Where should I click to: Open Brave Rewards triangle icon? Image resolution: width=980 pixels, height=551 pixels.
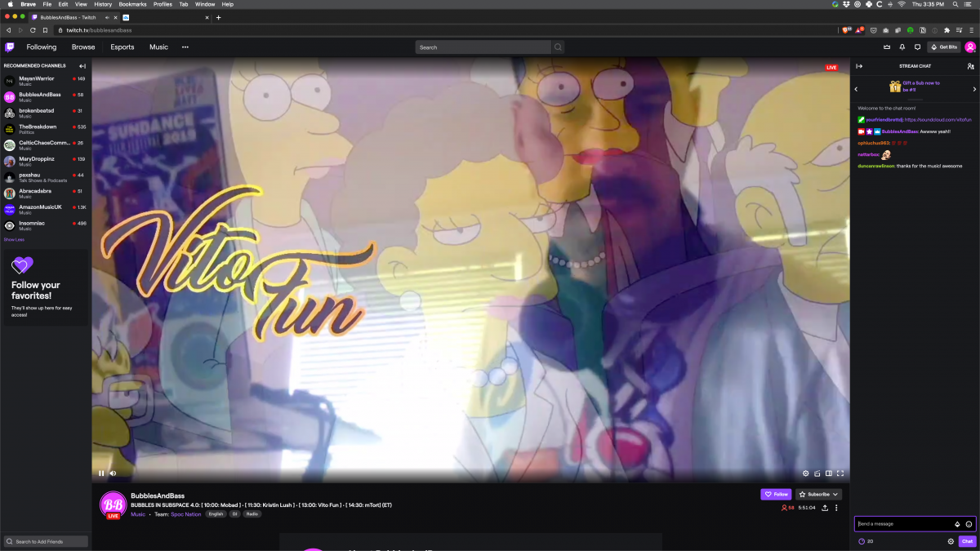(x=859, y=30)
